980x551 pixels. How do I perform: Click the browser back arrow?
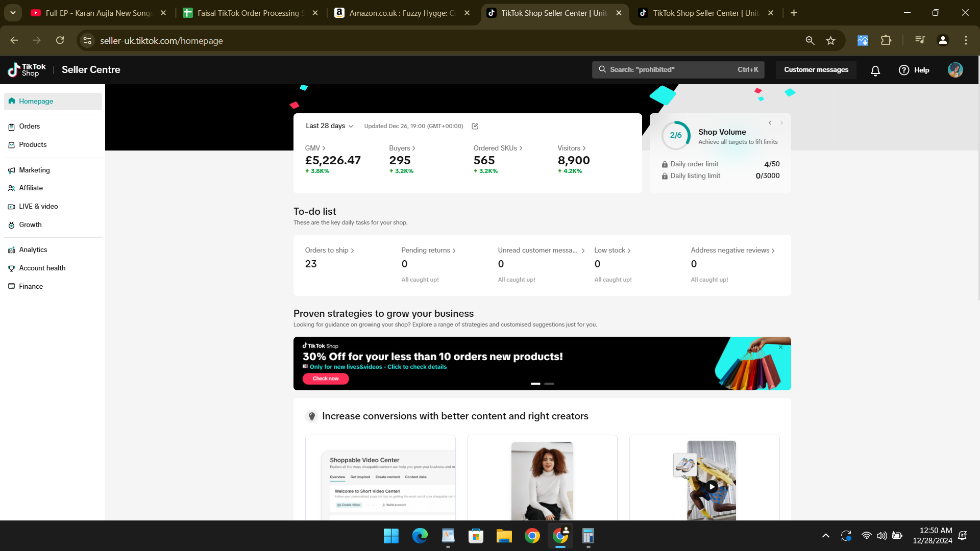(x=14, y=40)
